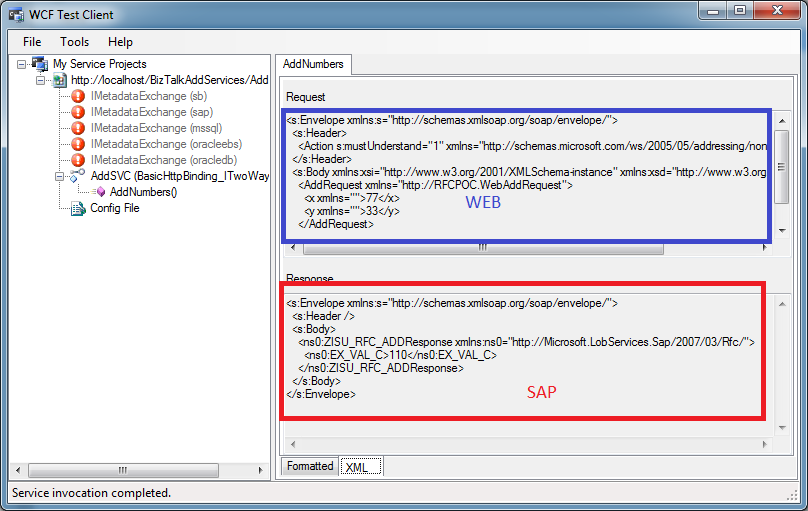Click the error icon next to IMetadataExchange (sap)
This screenshot has width=808, height=511.
pyautogui.click(x=78, y=112)
